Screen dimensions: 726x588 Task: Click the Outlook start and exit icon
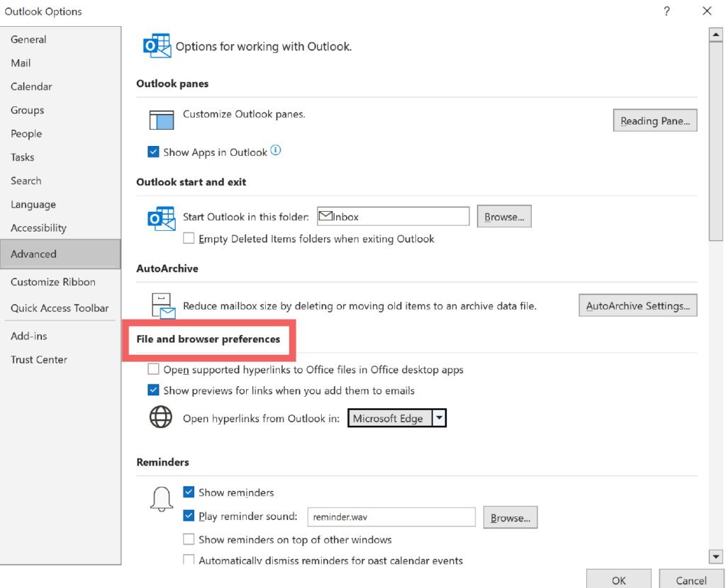(161, 219)
